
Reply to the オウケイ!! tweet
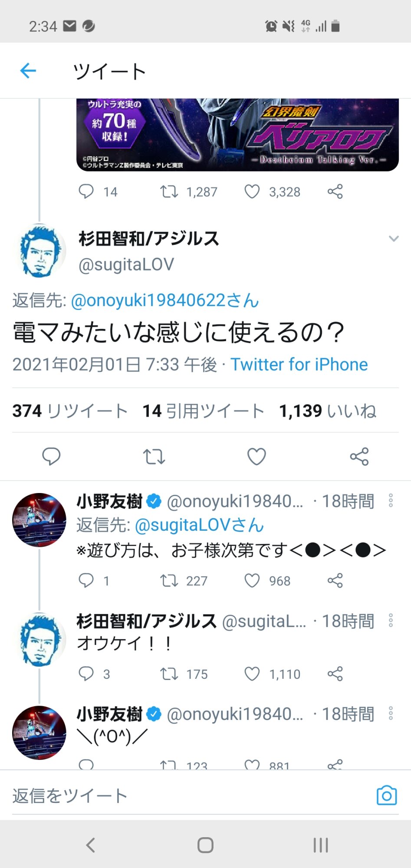(86, 674)
